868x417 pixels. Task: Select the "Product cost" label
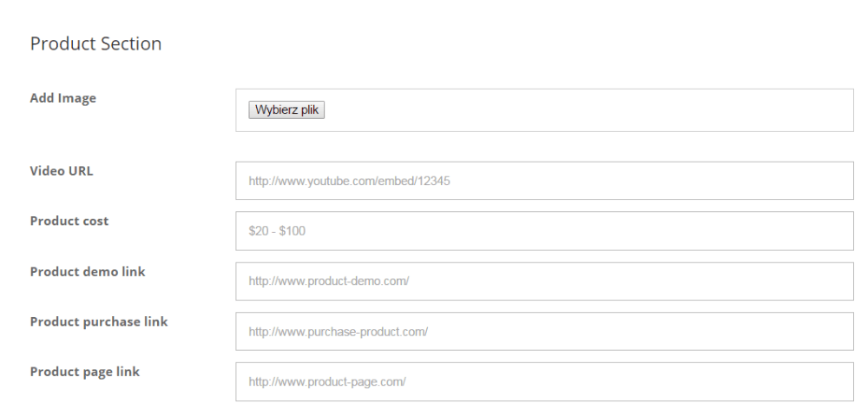tap(69, 221)
